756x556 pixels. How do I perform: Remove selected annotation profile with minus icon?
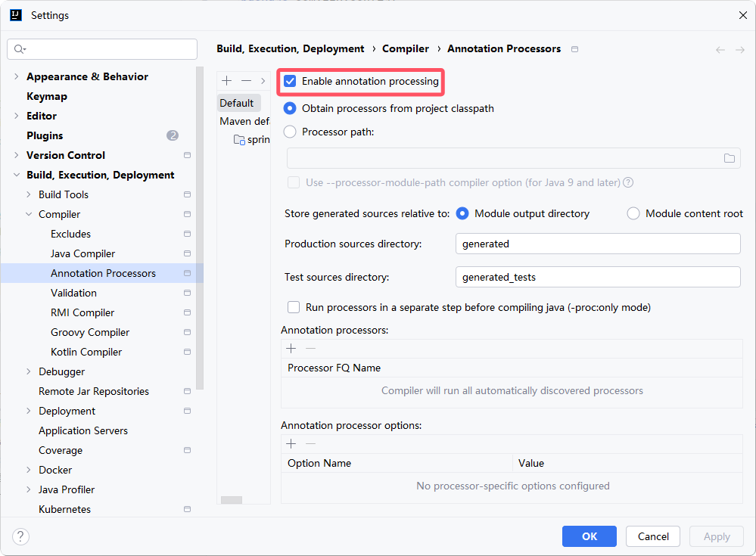point(247,80)
